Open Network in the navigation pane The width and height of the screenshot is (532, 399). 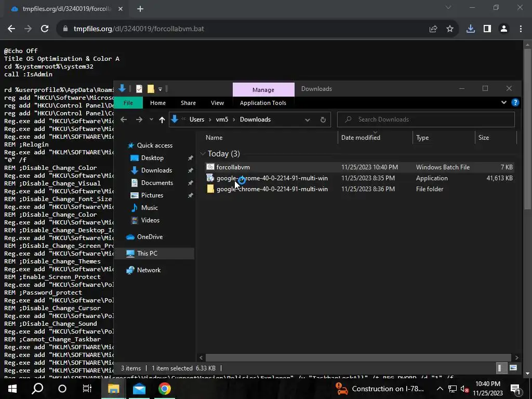point(149,270)
